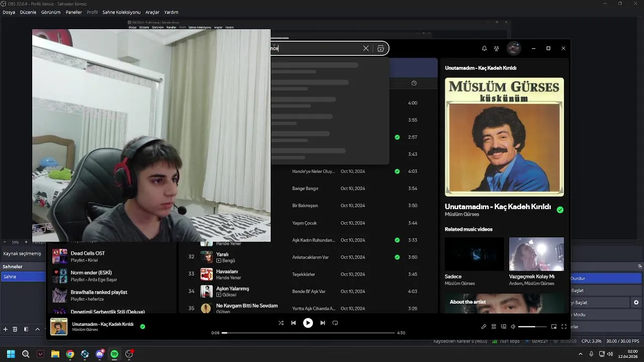
Task: Move scene up with arrow icon
Action: pyautogui.click(x=37, y=329)
